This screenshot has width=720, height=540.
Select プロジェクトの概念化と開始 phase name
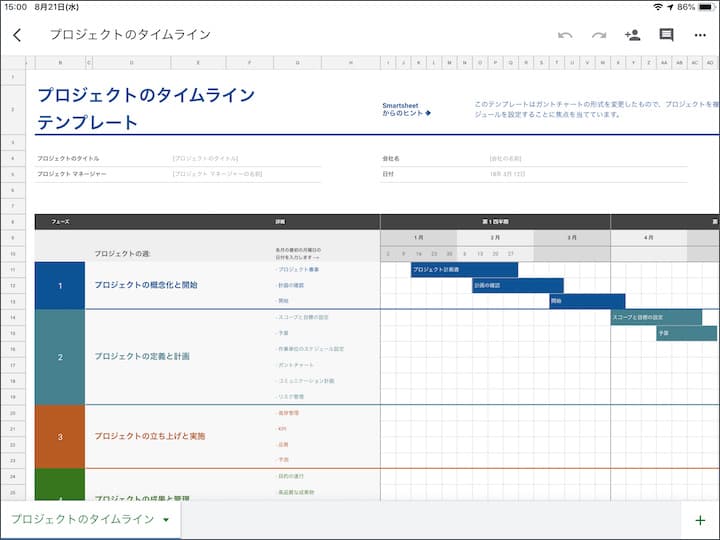coord(146,285)
